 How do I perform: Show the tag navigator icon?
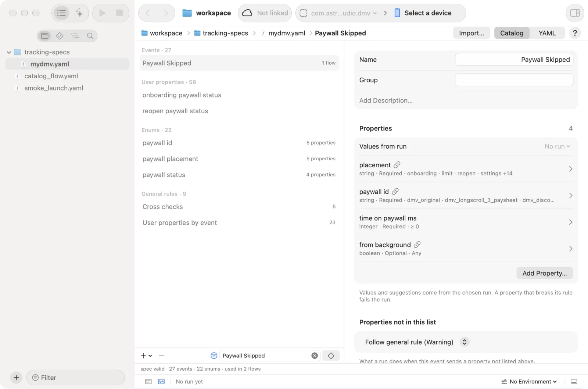point(60,36)
